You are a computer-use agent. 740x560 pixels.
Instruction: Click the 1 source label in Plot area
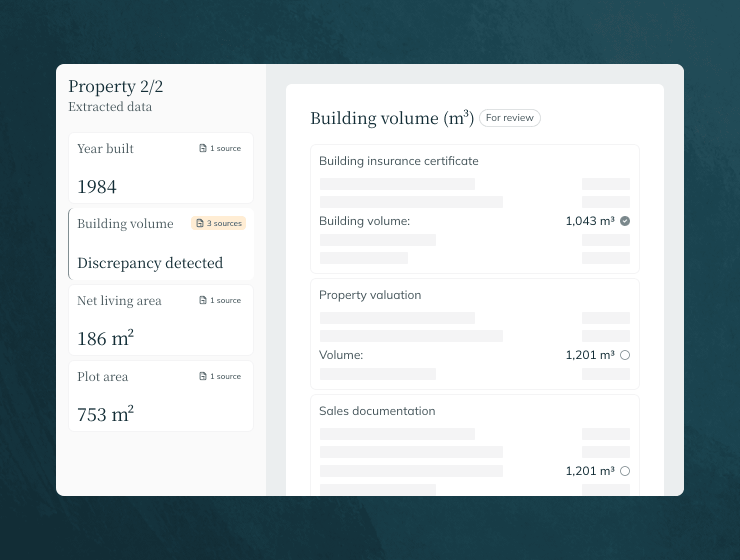click(225, 376)
